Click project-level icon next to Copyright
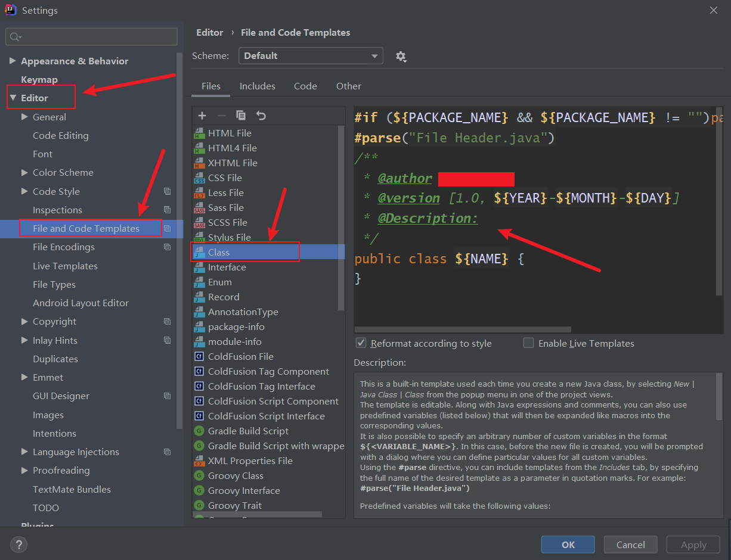Image resolution: width=731 pixels, height=560 pixels. pyautogui.click(x=167, y=321)
